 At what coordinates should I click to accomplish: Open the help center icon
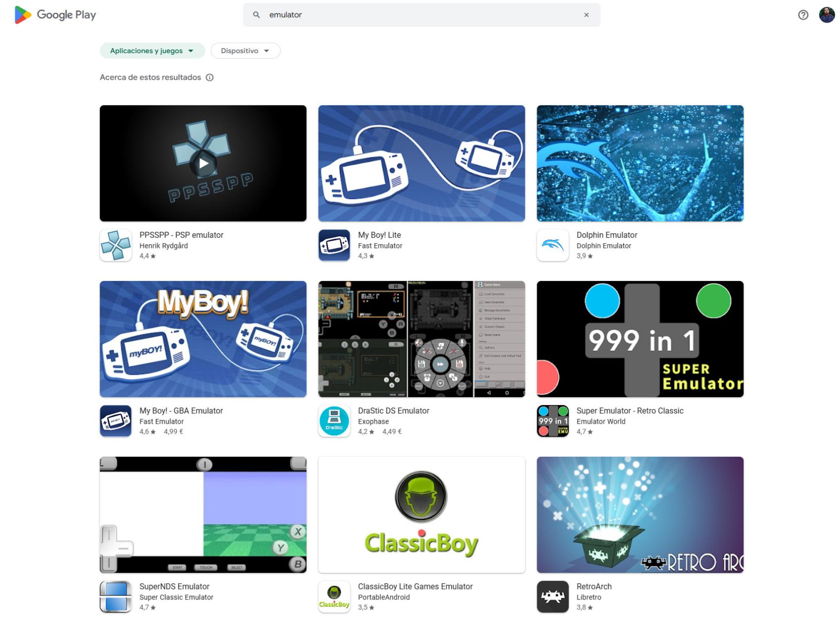pyautogui.click(x=803, y=15)
